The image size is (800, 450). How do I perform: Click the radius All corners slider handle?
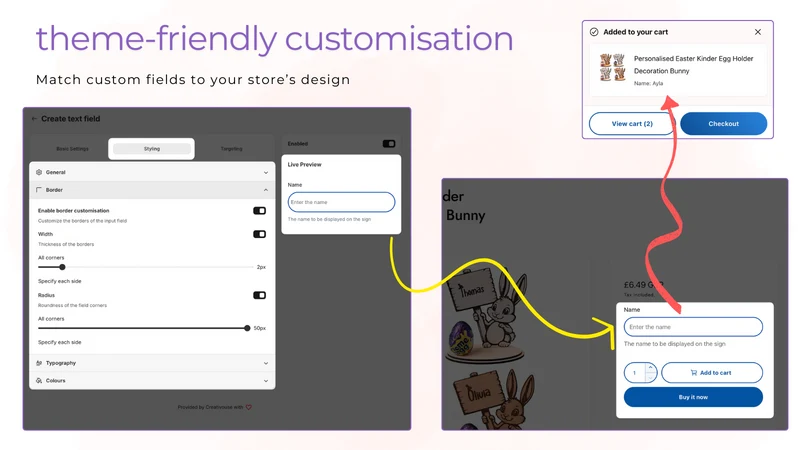point(247,328)
